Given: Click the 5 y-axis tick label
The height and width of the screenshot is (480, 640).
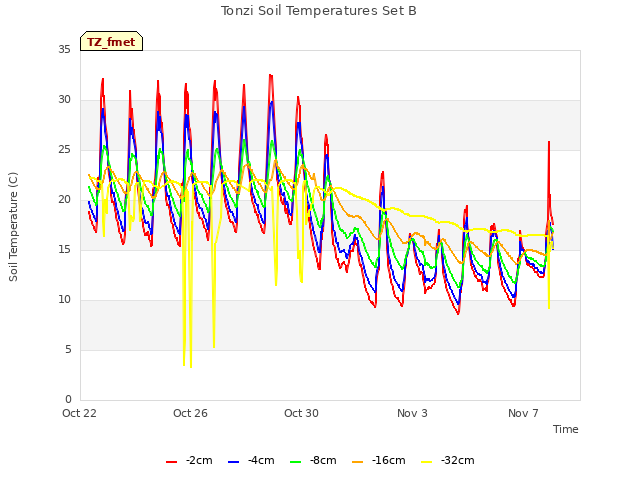Looking at the screenshot, I should tap(68, 350).
